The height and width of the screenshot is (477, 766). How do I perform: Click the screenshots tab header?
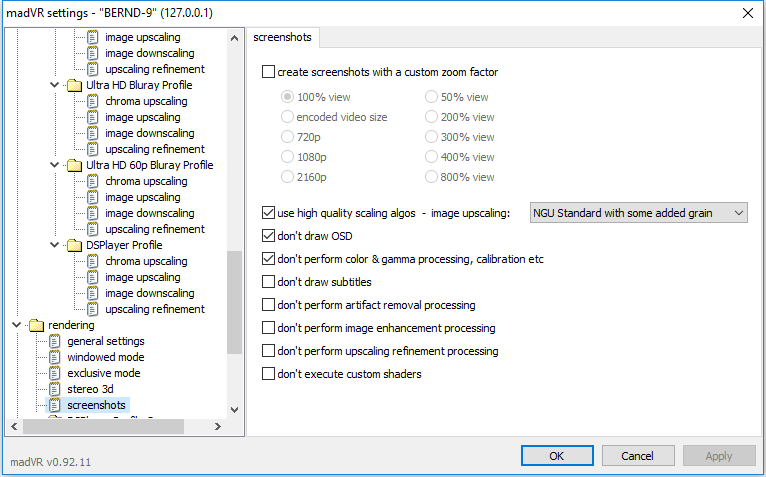282,37
